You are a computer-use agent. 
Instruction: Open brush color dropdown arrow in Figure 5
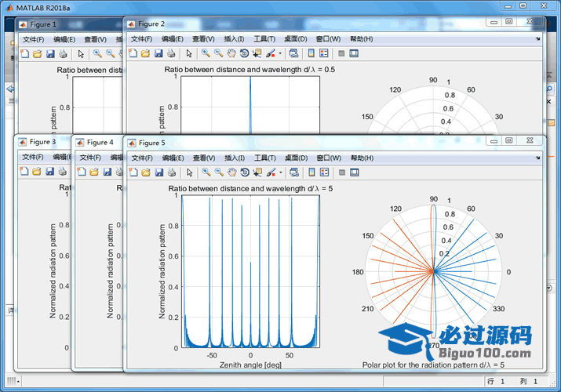tap(281, 172)
